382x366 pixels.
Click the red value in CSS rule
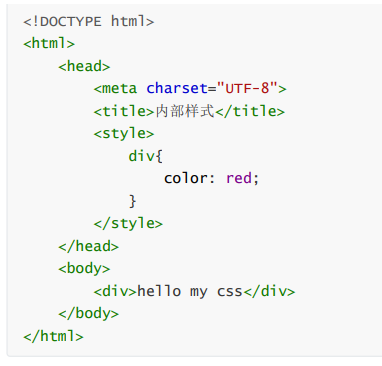tap(239, 178)
